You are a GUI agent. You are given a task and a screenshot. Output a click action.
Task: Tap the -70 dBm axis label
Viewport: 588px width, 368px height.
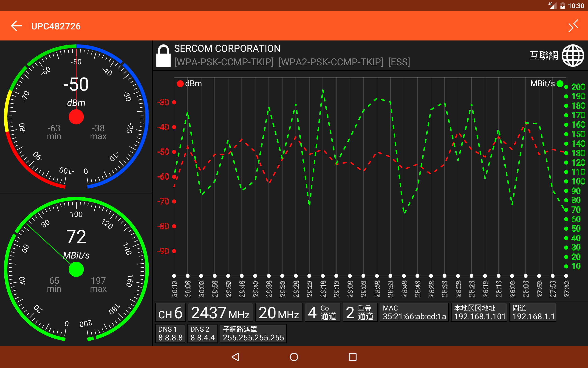[x=163, y=201]
